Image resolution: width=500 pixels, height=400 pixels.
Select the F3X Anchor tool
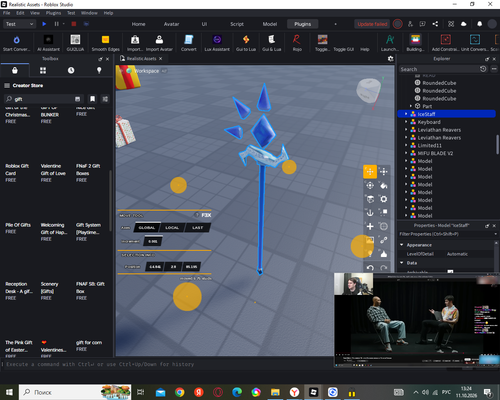pyautogui.click(x=370, y=212)
